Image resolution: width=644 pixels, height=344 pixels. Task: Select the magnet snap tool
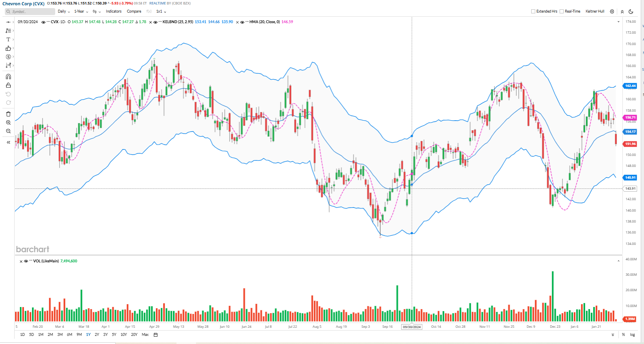pos(8,77)
